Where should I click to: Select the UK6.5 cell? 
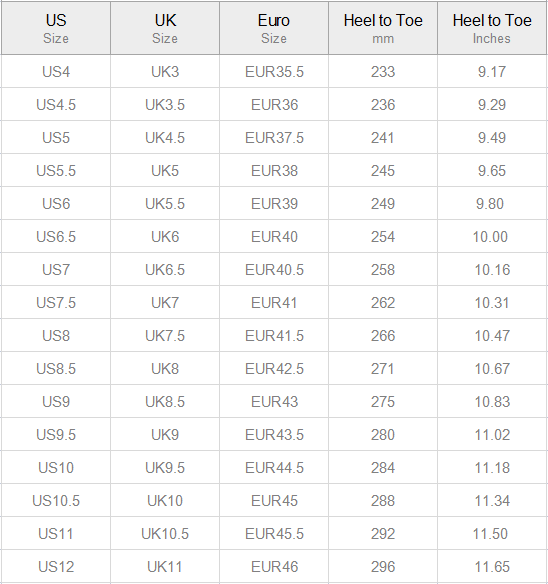(x=165, y=270)
